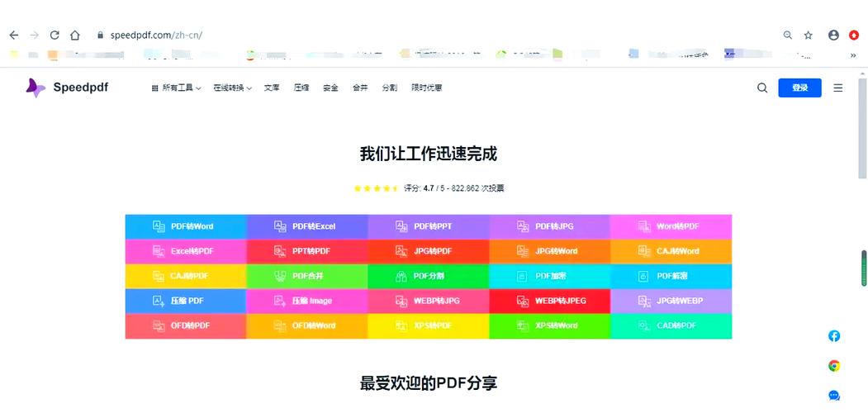Reload the page with the refresh button
This screenshot has width=868, height=413.
(x=55, y=35)
